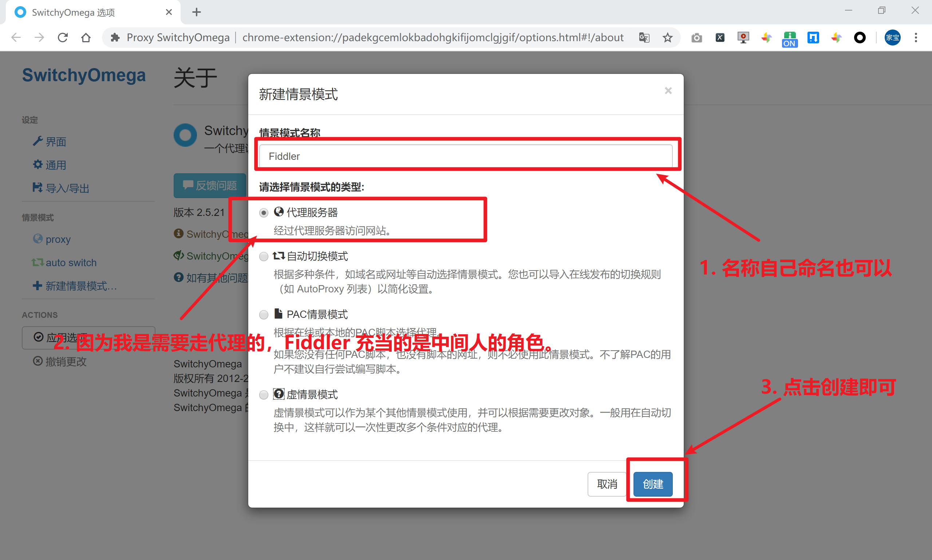The image size is (932, 560).
Task: Select the 代理服务器 radio button
Action: 264,213
